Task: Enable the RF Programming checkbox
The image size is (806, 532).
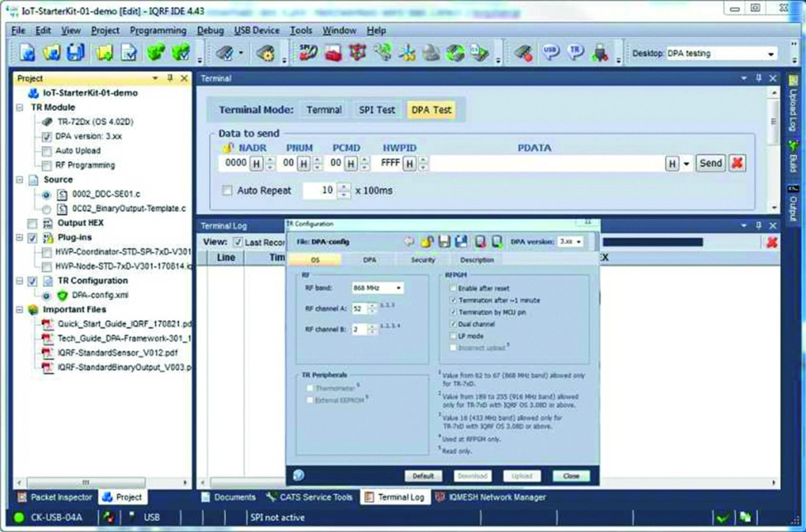Action: tap(46, 165)
